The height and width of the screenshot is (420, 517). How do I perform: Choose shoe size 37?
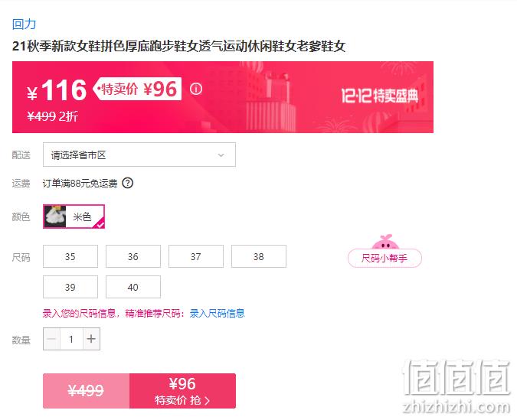click(x=196, y=256)
